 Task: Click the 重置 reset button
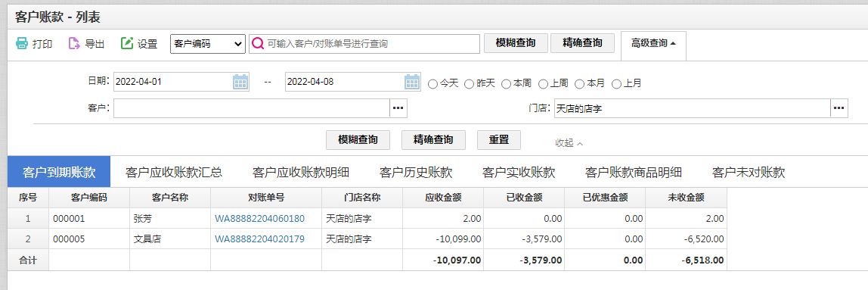[499, 140]
